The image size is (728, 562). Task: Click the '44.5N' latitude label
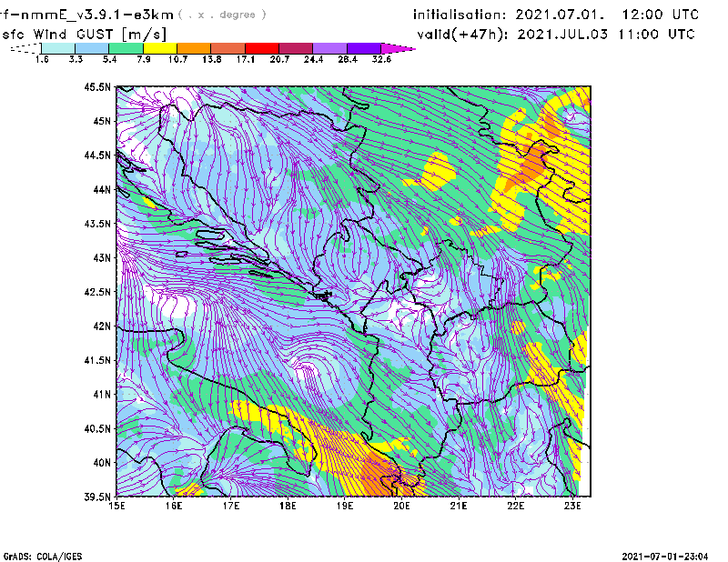point(97,155)
